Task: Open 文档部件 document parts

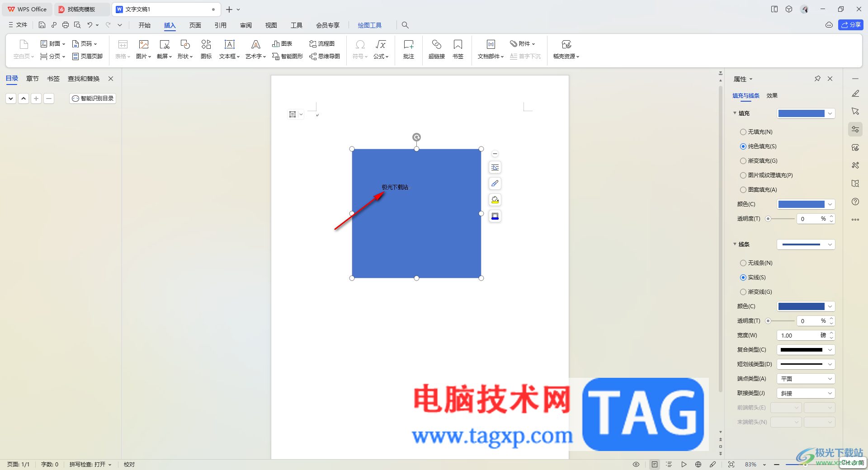Action: (491, 50)
